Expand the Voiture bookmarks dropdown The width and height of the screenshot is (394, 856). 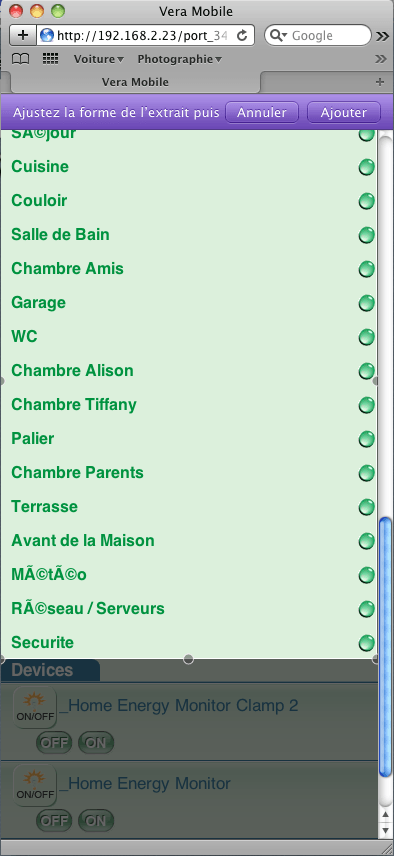point(99,59)
